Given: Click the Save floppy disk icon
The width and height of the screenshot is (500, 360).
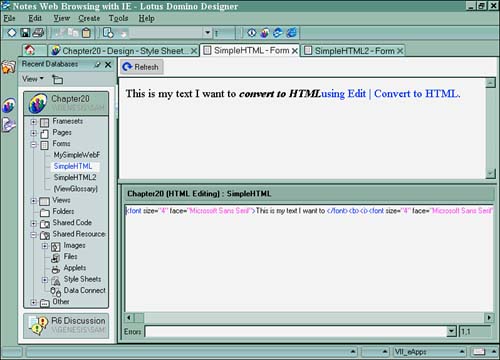Looking at the screenshot, I should [x=25, y=33].
